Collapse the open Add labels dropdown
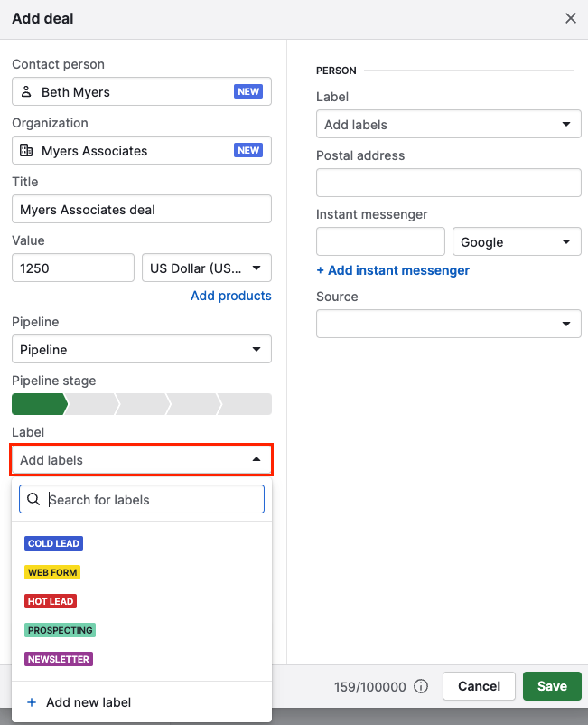The width and height of the screenshot is (588, 725). coord(141,460)
